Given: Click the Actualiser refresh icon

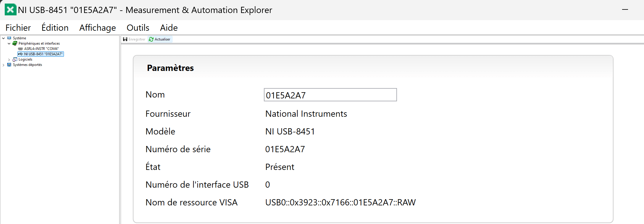Looking at the screenshot, I should tap(151, 39).
